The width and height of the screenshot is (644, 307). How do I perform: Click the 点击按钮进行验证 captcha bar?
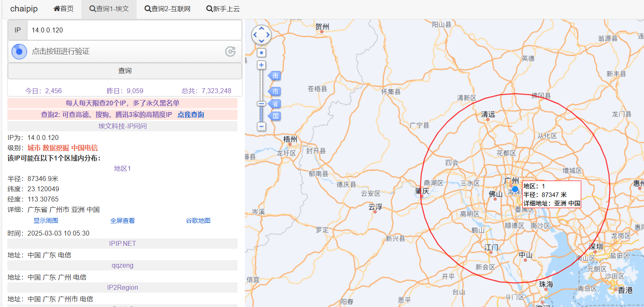(125, 51)
